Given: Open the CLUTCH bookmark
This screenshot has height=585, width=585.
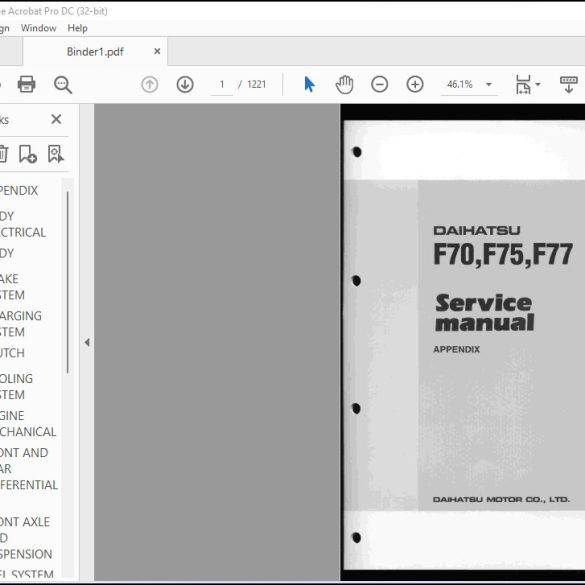Looking at the screenshot, I should pos(12,353).
